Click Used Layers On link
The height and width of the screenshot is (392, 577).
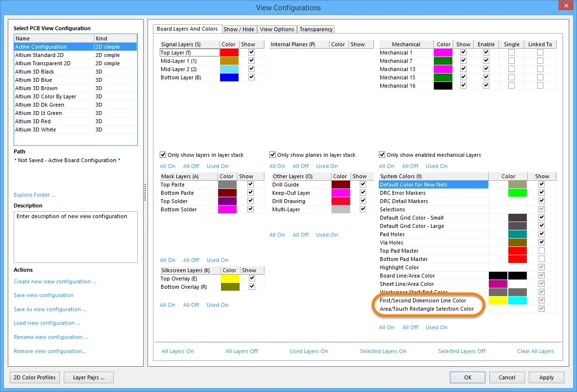pos(309,351)
